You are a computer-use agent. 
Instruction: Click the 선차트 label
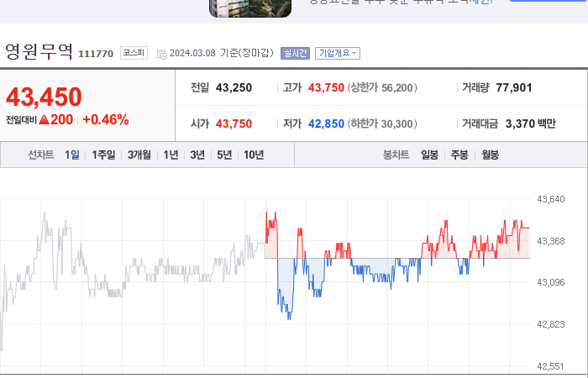[x=41, y=155]
